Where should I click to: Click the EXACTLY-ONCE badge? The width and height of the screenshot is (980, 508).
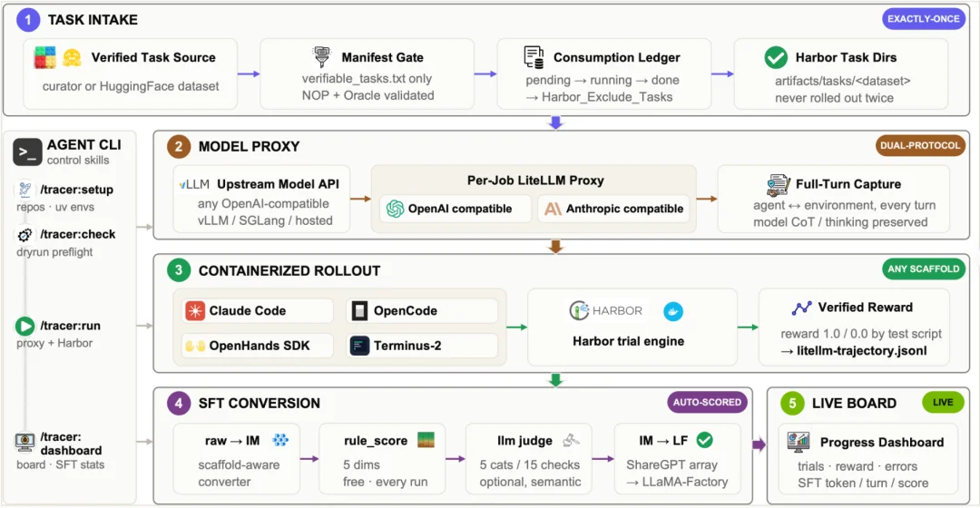coord(923,19)
